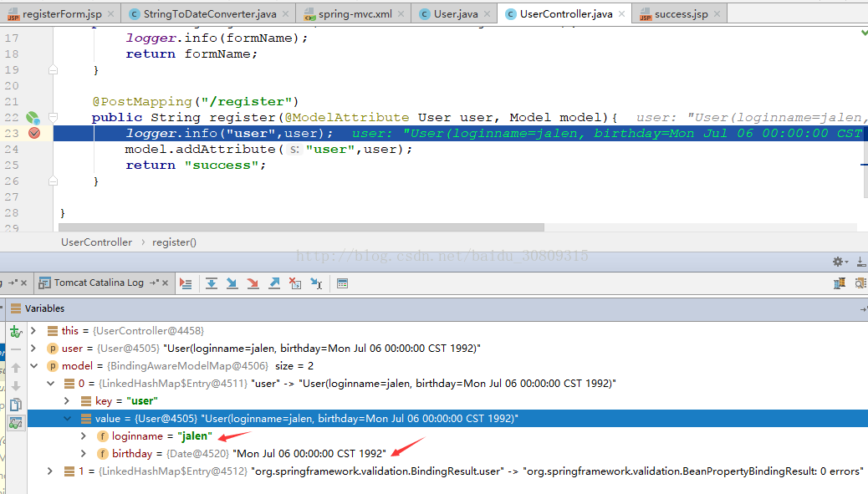Open the Evaluate Expression calculator icon
The height and width of the screenshot is (494, 868).
click(x=342, y=283)
